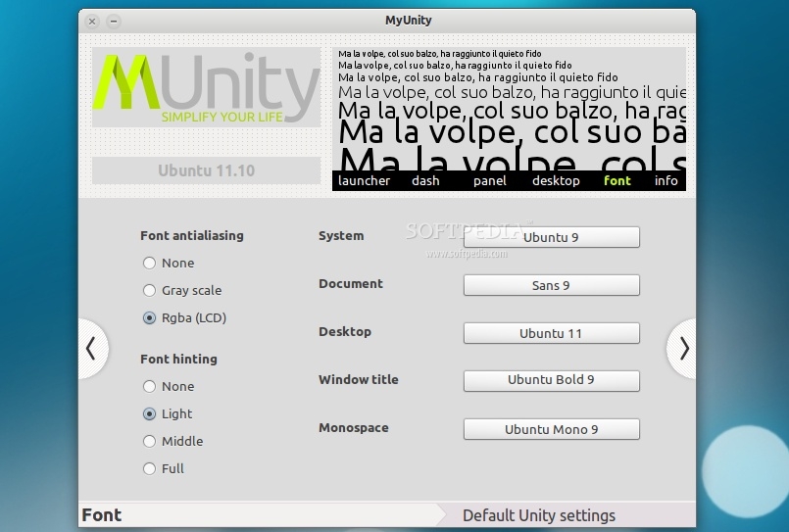Set font hinting to Full
Viewport: 789px width, 532px height.
[x=149, y=468]
